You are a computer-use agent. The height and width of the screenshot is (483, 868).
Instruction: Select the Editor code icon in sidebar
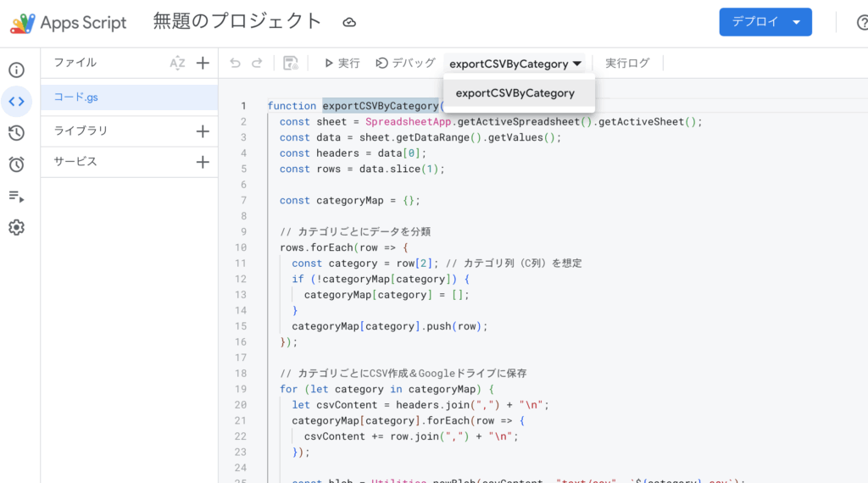(x=17, y=102)
